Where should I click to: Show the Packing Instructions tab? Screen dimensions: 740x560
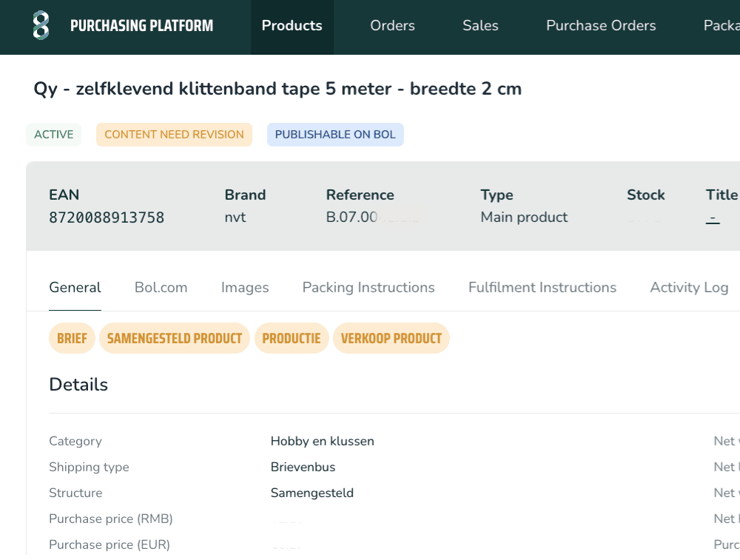(x=369, y=288)
